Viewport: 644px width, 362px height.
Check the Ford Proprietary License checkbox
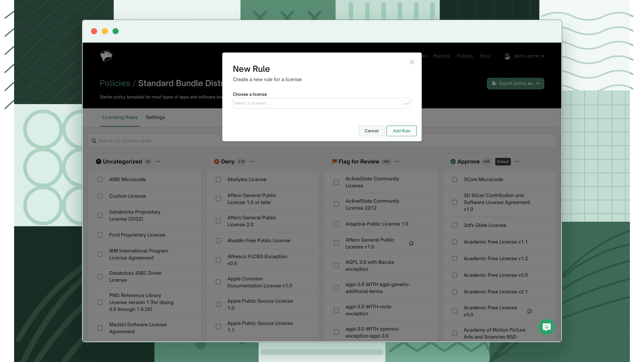pos(100,235)
